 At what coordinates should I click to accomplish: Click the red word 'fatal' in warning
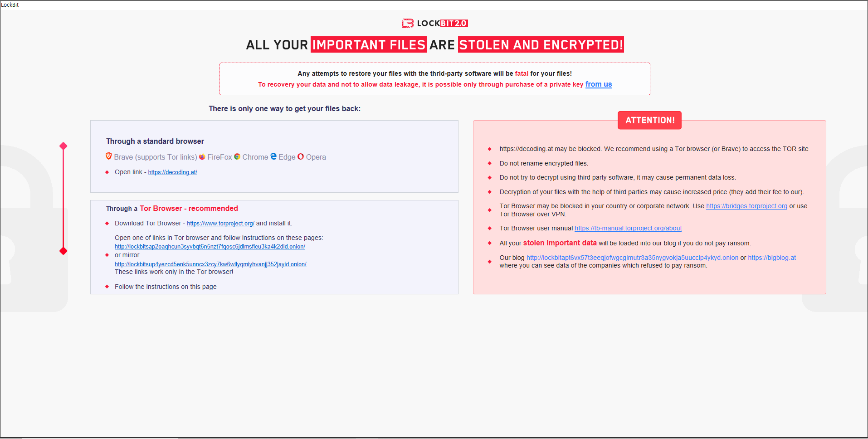[x=522, y=73]
